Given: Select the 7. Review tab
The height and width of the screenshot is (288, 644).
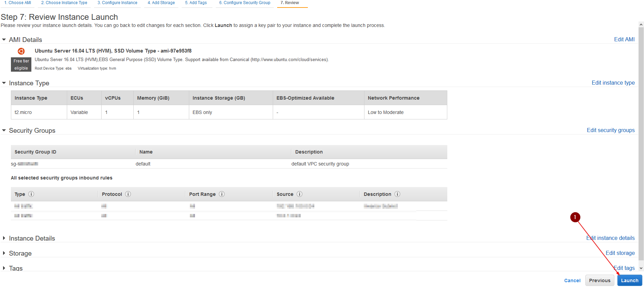Looking at the screenshot, I should tap(290, 3).
